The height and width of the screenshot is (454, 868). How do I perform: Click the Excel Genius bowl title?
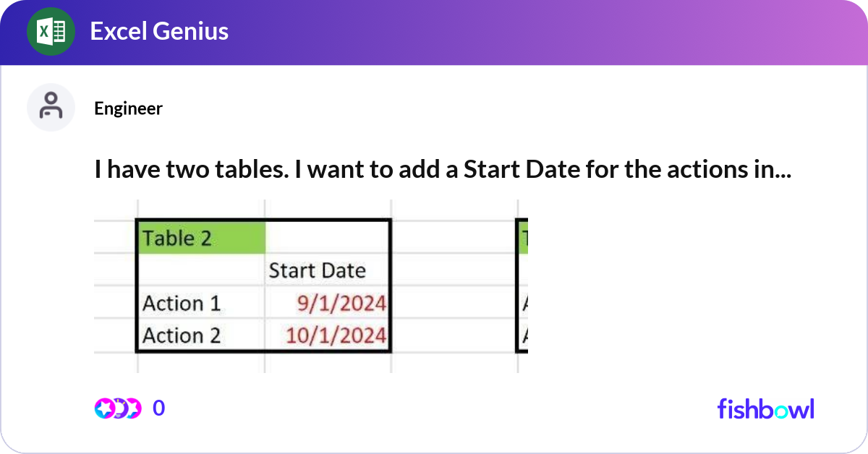click(158, 31)
